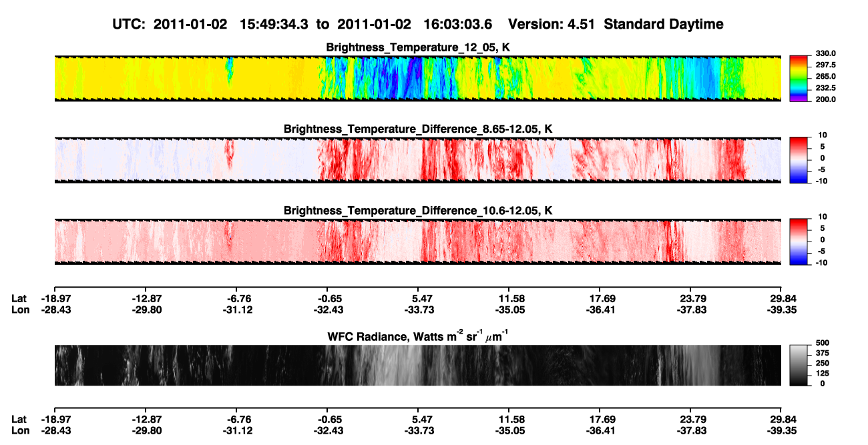Click the 'UTC:' label in the header
Screen dimensions: 868x445
(130, 25)
